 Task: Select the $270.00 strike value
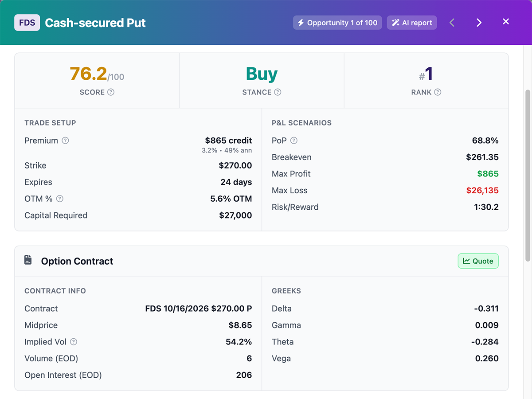pos(235,165)
